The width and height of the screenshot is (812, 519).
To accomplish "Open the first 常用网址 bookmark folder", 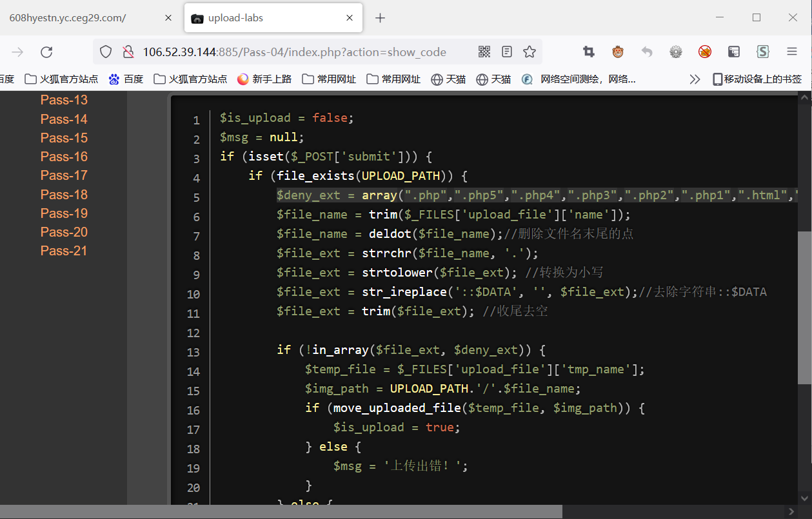I will pyautogui.click(x=329, y=79).
